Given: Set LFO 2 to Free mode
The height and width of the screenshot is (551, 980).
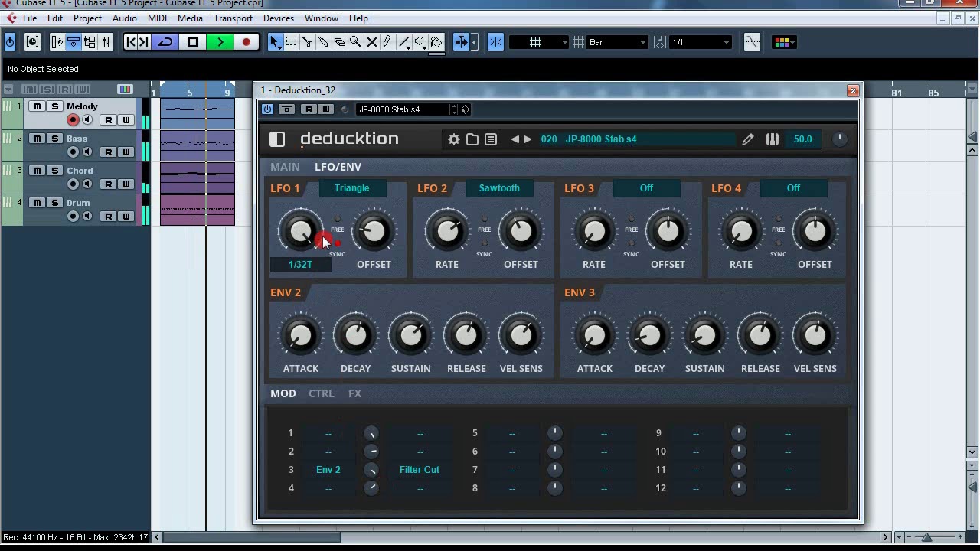Looking at the screenshot, I should (x=485, y=219).
